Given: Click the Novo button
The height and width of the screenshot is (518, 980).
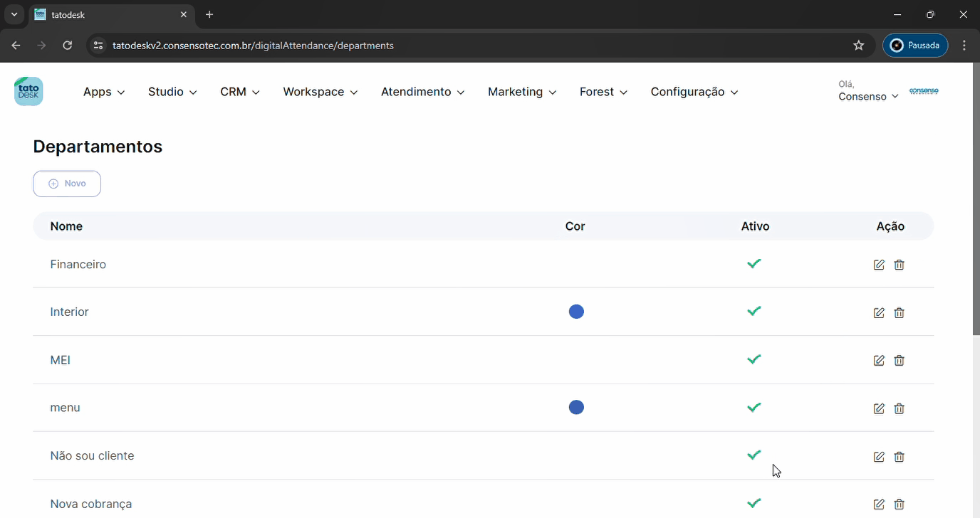Looking at the screenshot, I should point(67,184).
